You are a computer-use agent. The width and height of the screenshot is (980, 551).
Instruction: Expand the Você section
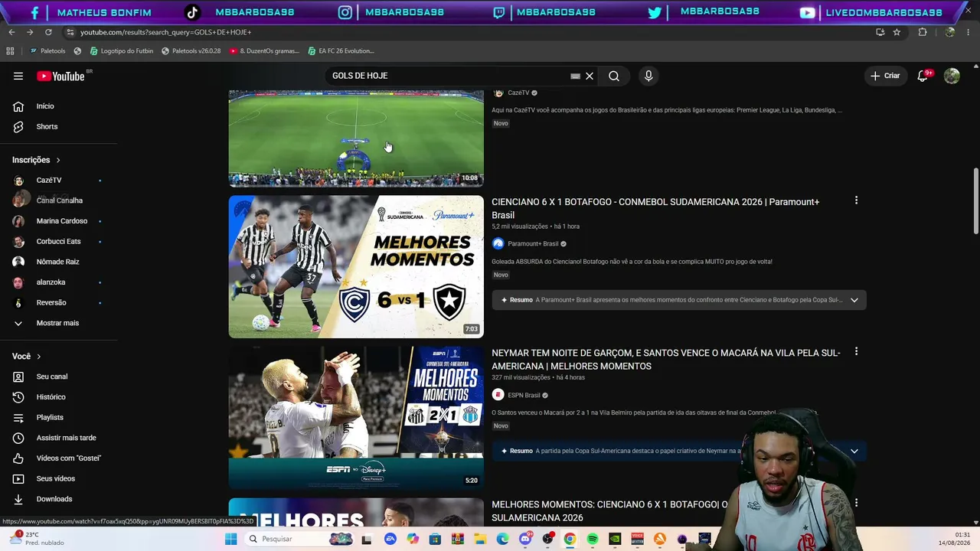point(26,357)
